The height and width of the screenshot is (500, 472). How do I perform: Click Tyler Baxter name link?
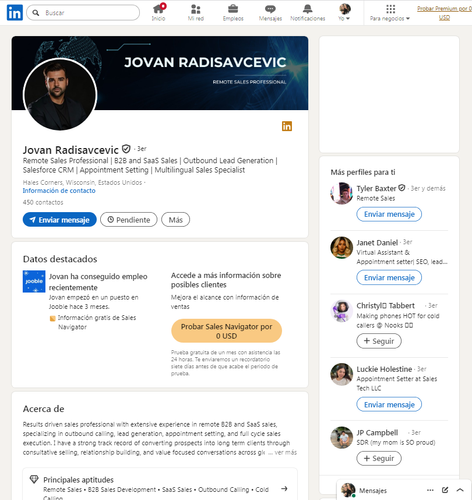pyautogui.click(x=376, y=188)
